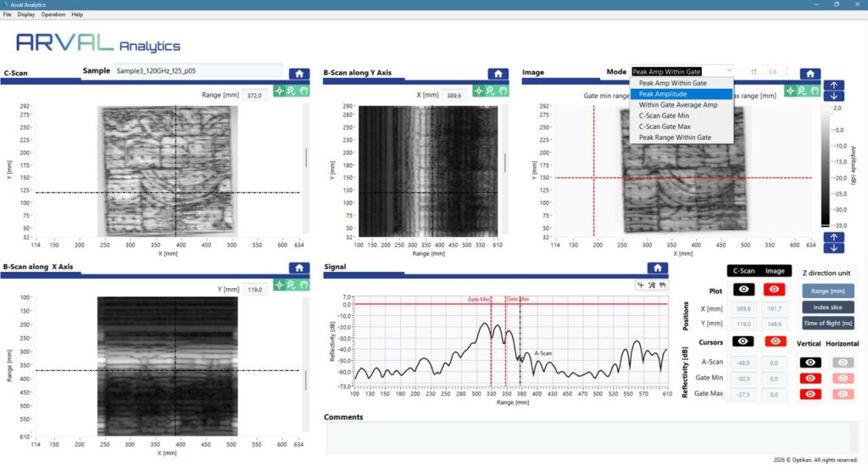
Task: Toggle Gate Min vertical cursor visibility
Action: pyautogui.click(x=810, y=379)
